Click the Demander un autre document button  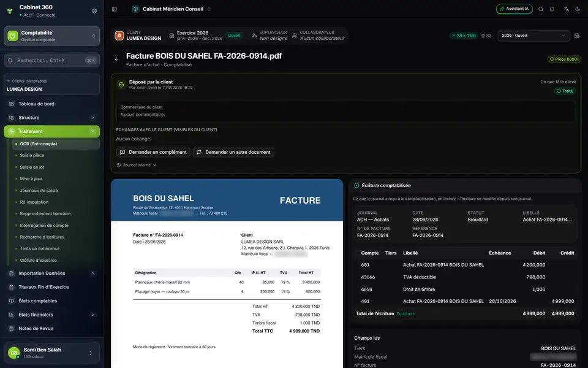[x=233, y=152]
